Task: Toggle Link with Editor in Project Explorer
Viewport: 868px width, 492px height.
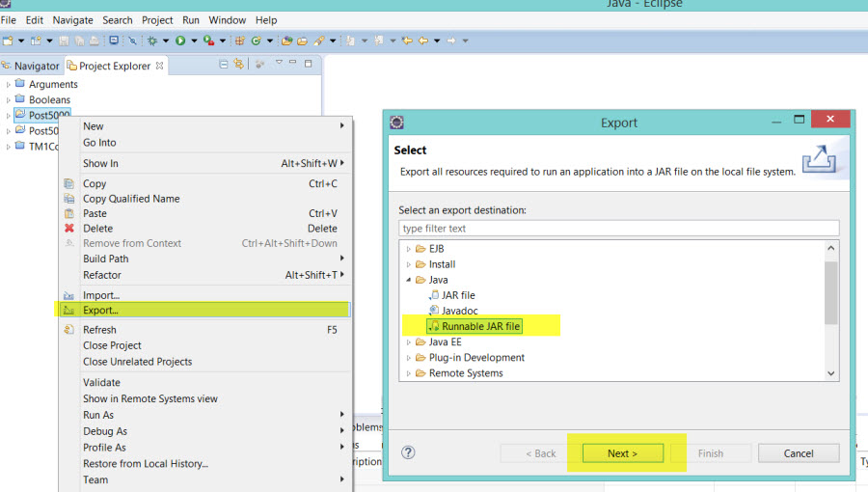Action: 238,65
